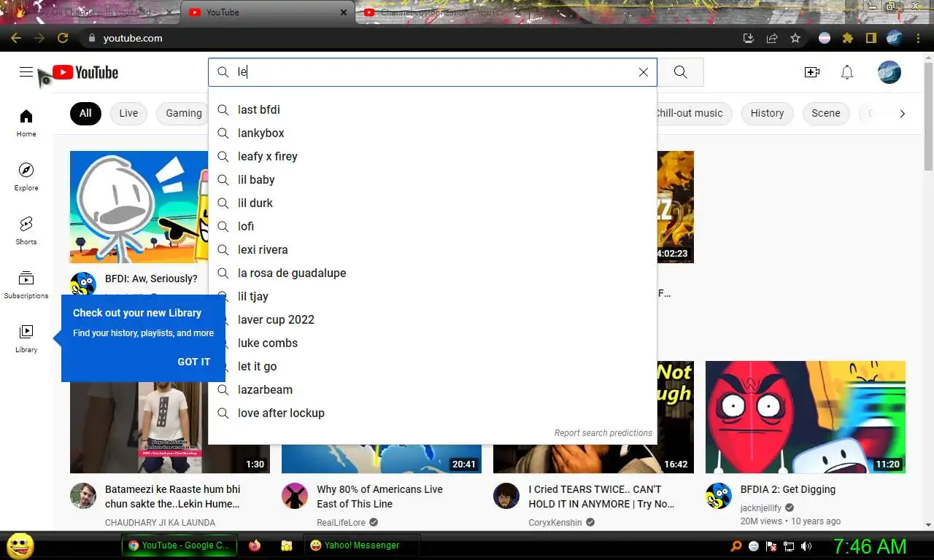Open "Why 80% of Americans Live" title
This screenshot has height=560, width=934.
point(379,497)
